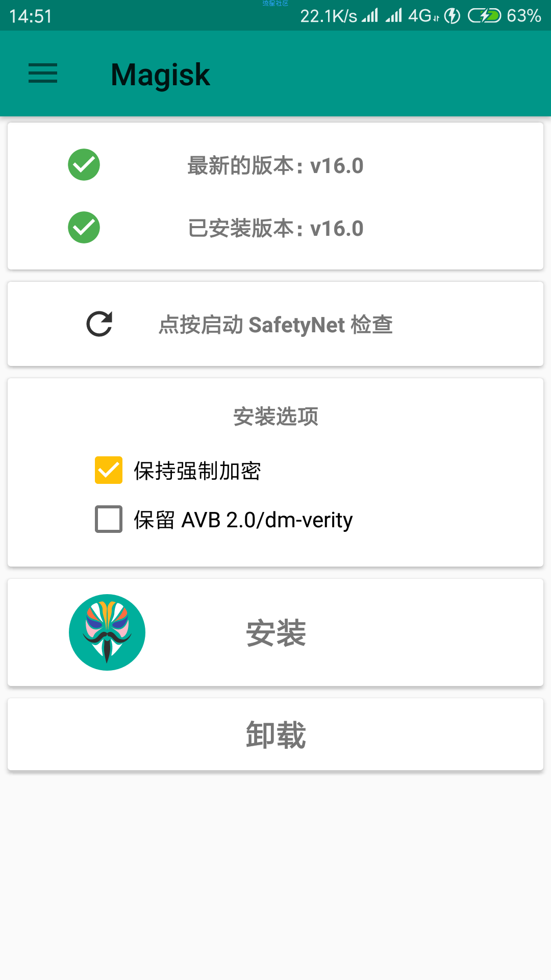Viewport: 551px width, 980px height.
Task: Start 点按启动 SafetyNet 检查
Action: [275, 324]
